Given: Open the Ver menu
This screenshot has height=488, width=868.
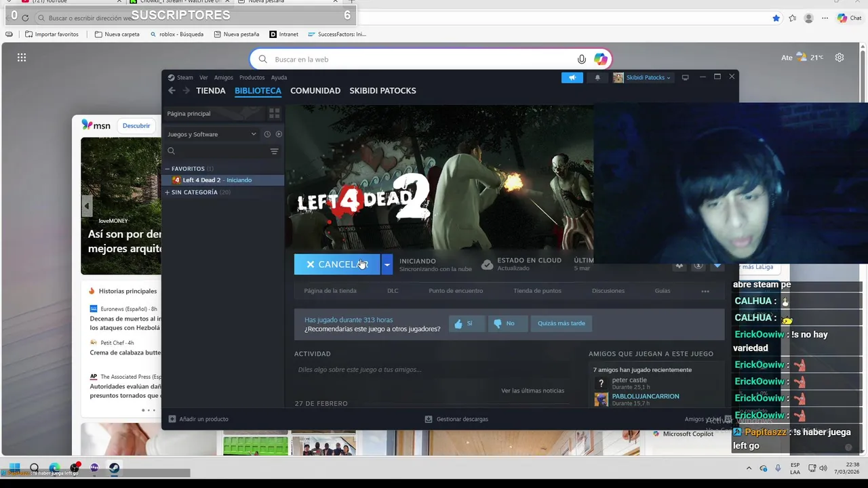Looking at the screenshot, I should (203, 77).
